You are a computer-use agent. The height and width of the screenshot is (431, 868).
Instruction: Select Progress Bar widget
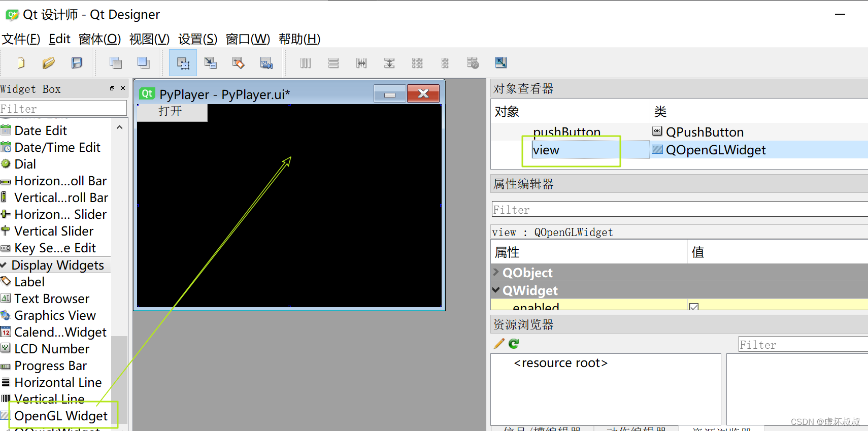[50, 366]
